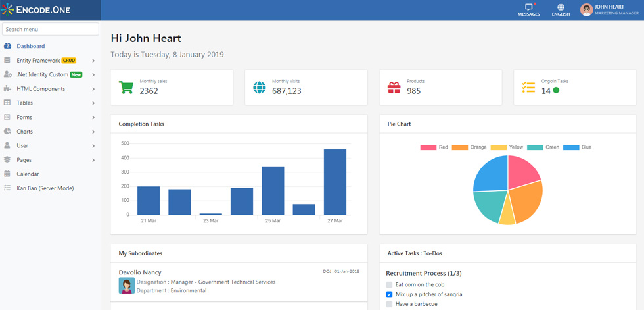The image size is (644, 310).
Task: Expand the HTML Components submenu arrow
Action: coord(93,89)
